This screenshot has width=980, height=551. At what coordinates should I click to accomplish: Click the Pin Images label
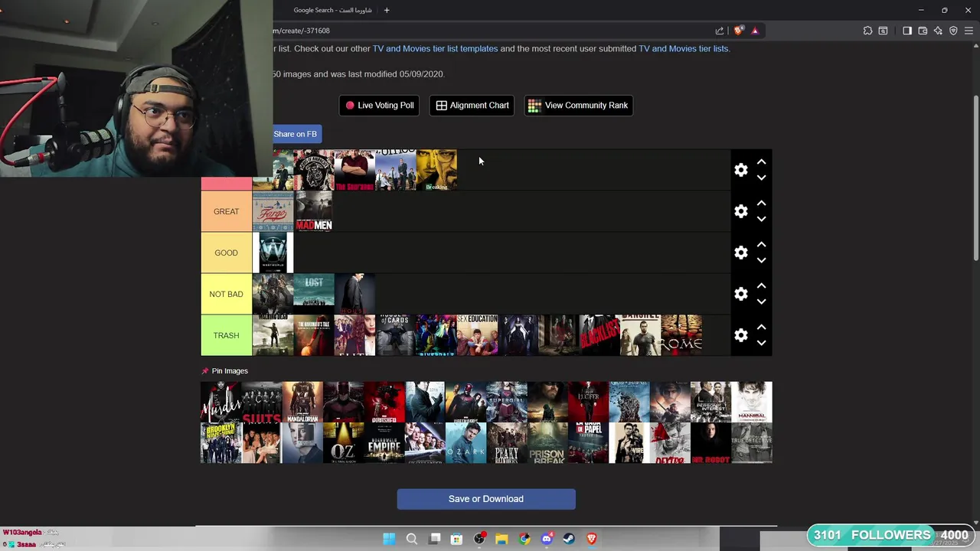[x=230, y=371]
